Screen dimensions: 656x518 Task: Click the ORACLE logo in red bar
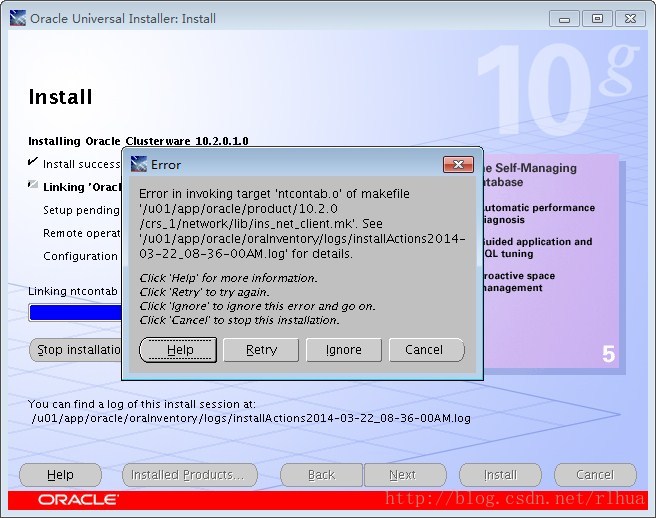pos(78,500)
